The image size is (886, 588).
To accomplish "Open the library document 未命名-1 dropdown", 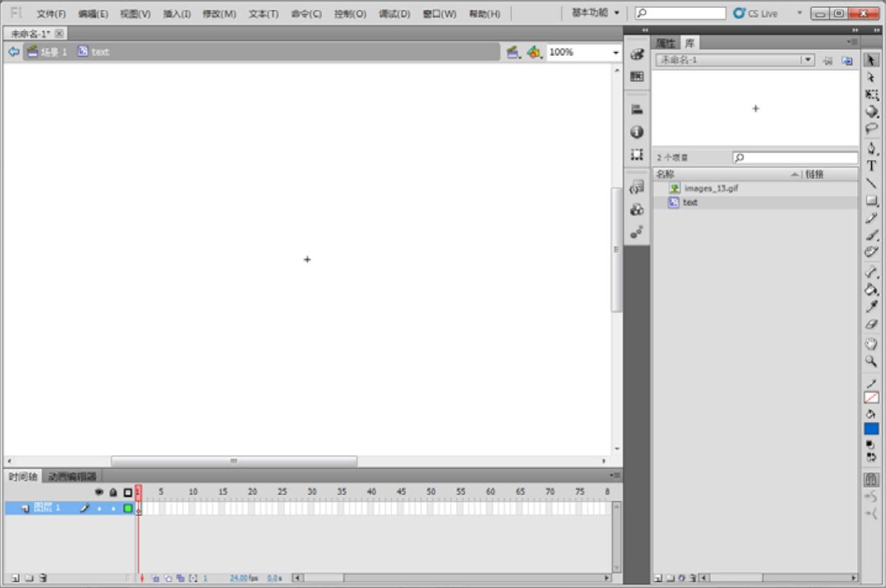I will [x=807, y=60].
